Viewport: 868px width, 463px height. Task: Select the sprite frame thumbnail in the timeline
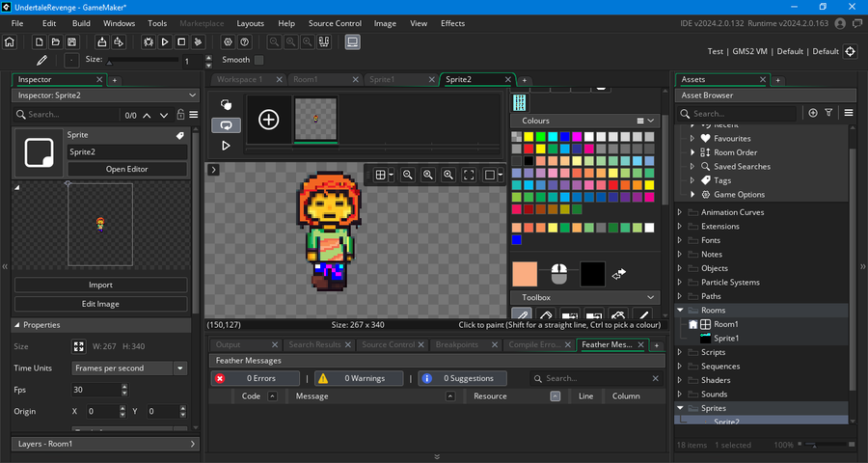point(315,119)
